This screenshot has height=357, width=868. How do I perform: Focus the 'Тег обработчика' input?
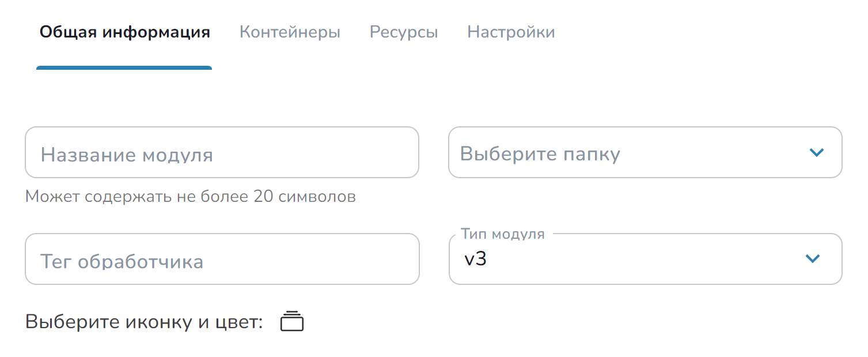click(222, 259)
